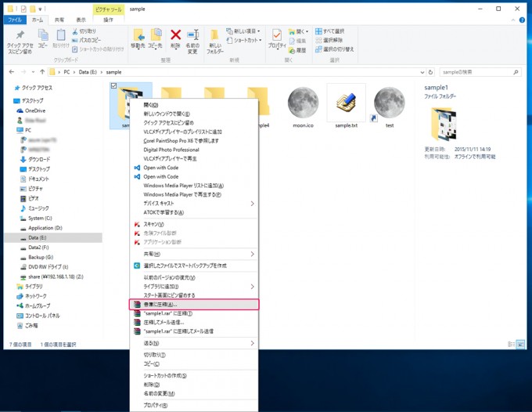Select the moon.ico file
The height and width of the screenshot is (412, 532).
pyautogui.click(x=303, y=107)
